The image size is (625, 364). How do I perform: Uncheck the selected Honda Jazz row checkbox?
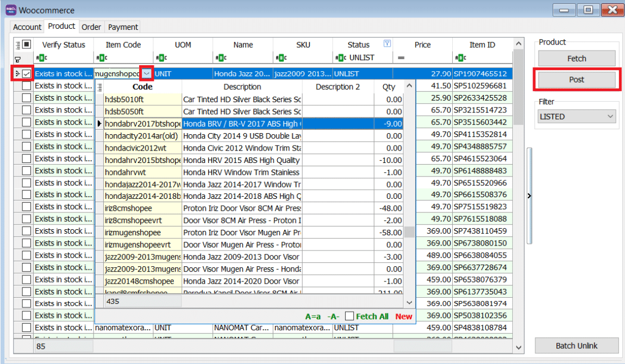click(27, 73)
